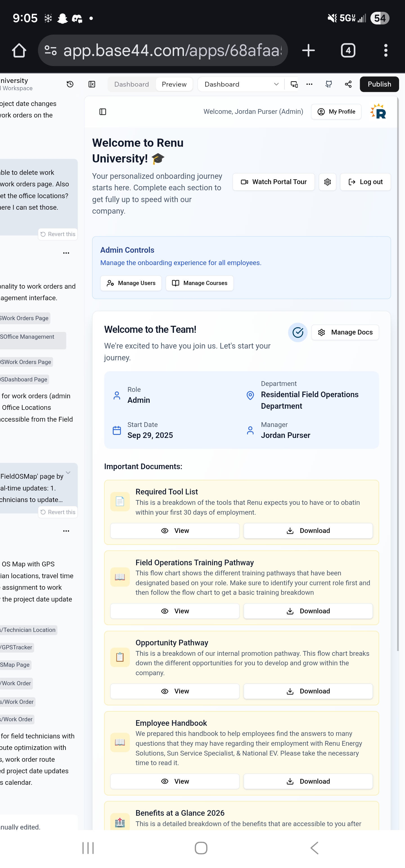Viewport: 405px width, 868px height.
Task: Collapse the chat sidebar panel icon
Action: pyautogui.click(x=92, y=84)
